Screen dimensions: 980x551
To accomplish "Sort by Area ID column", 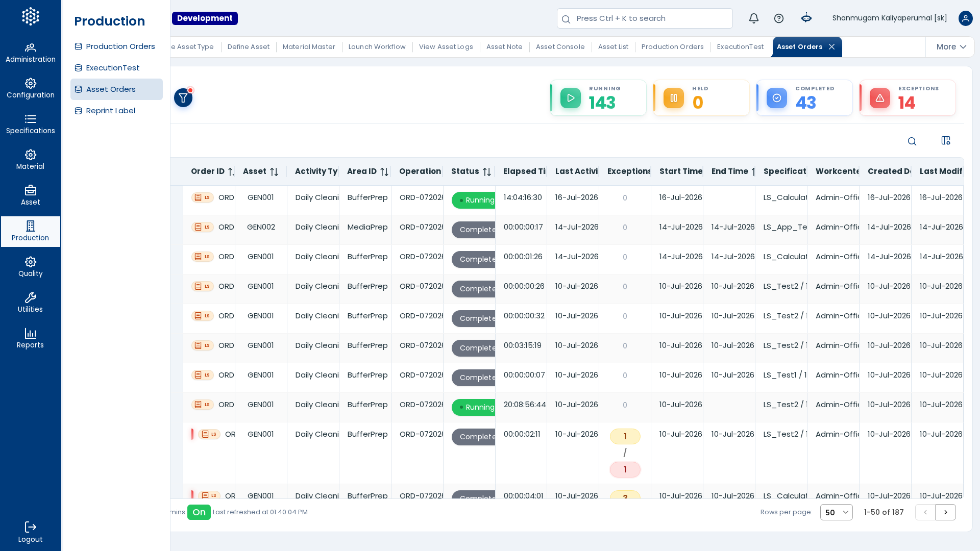I will click(384, 172).
